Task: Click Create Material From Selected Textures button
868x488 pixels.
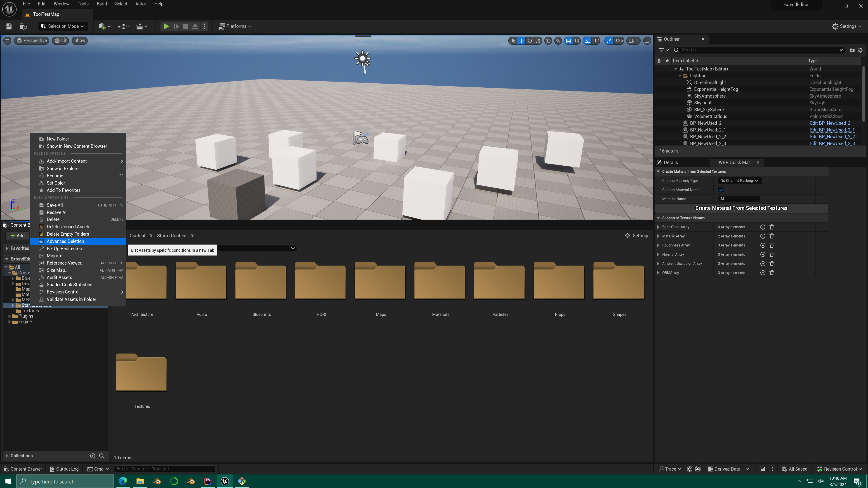Action: [741, 208]
